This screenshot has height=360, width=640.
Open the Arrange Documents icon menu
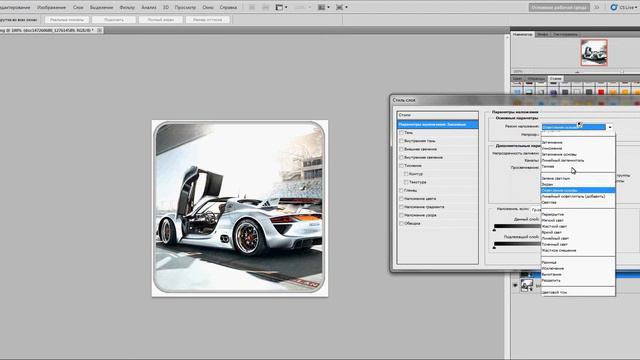[x=324, y=7]
